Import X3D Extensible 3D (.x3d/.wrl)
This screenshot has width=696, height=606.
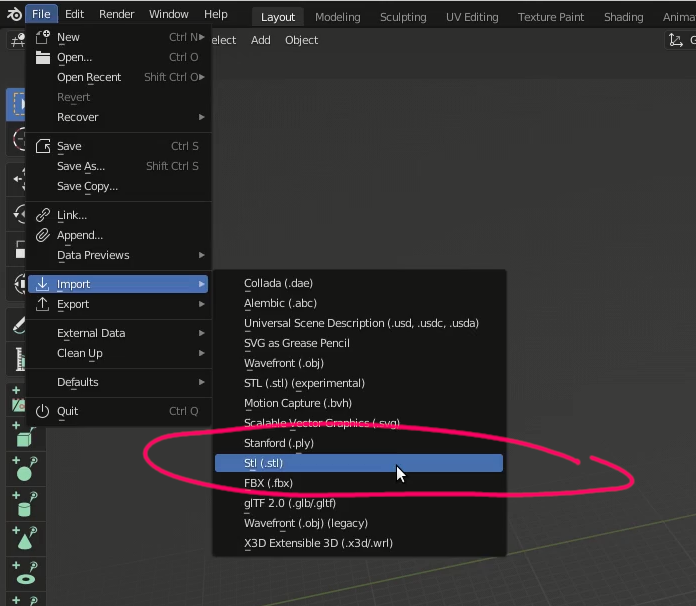[x=359, y=543]
